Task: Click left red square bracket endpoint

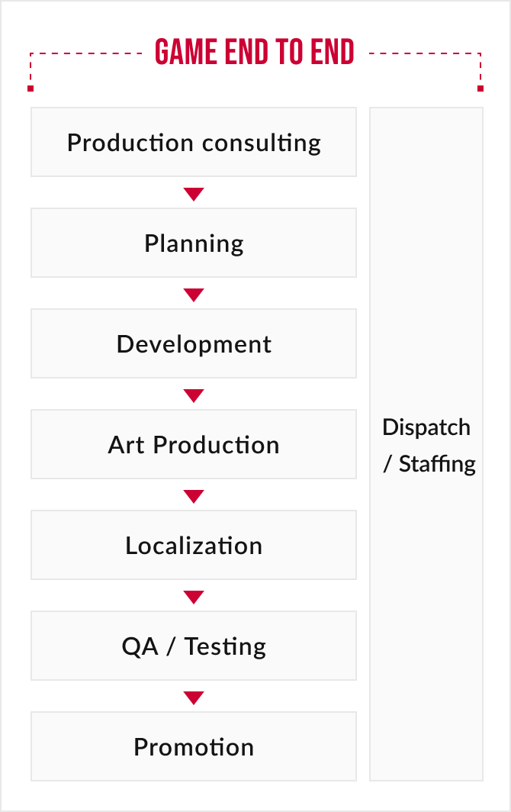Action: point(31,89)
